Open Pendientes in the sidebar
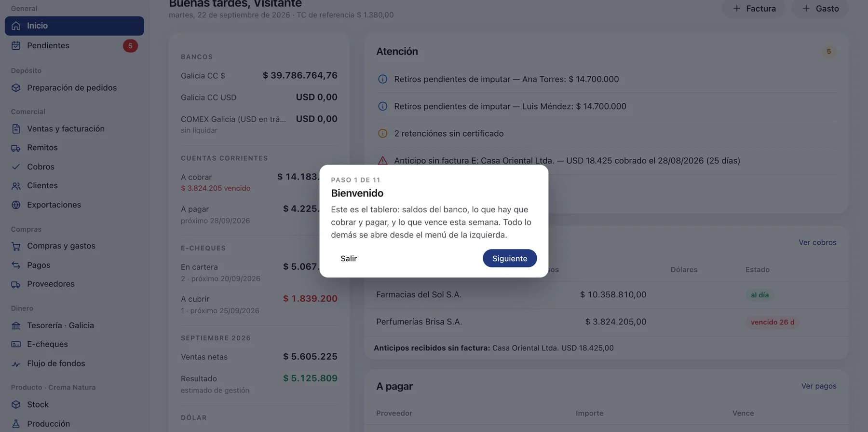The width and height of the screenshot is (868, 432). [x=74, y=45]
